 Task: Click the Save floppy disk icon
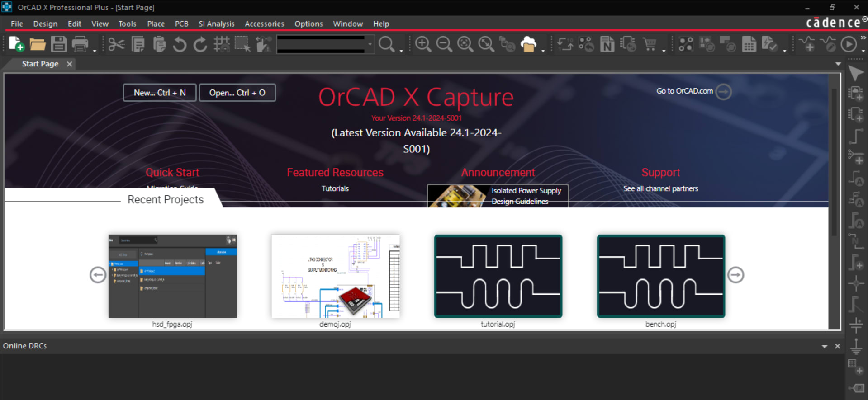click(x=59, y=44)
